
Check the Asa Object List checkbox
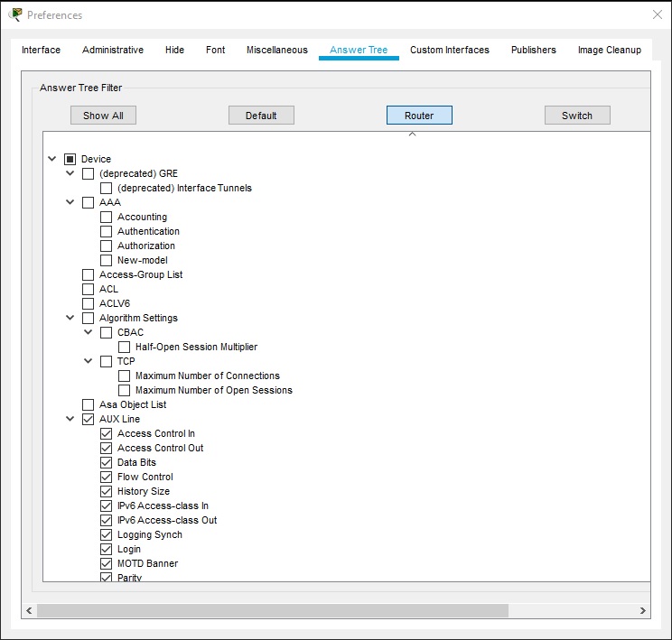pyautogui.click(x=88, y=404)
